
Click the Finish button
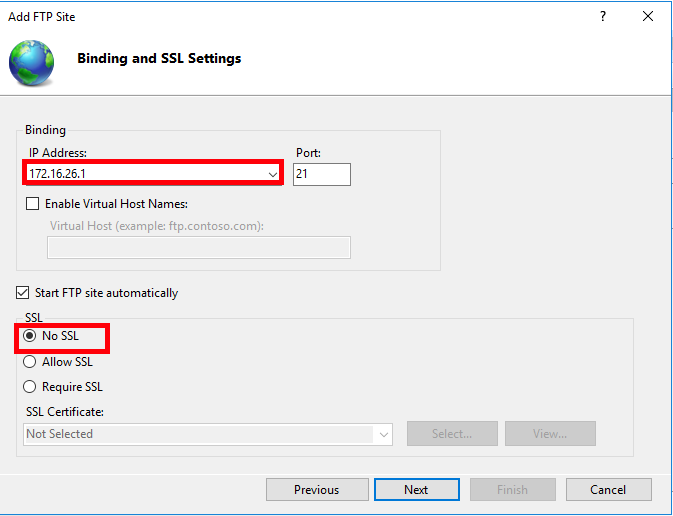pos(512,490)
